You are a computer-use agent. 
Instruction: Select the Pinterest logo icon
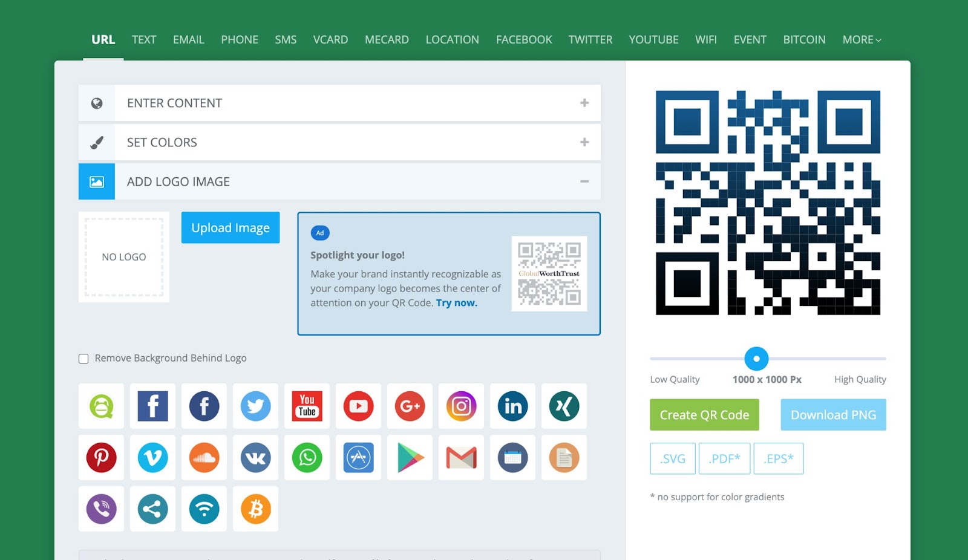click(101, 458)
